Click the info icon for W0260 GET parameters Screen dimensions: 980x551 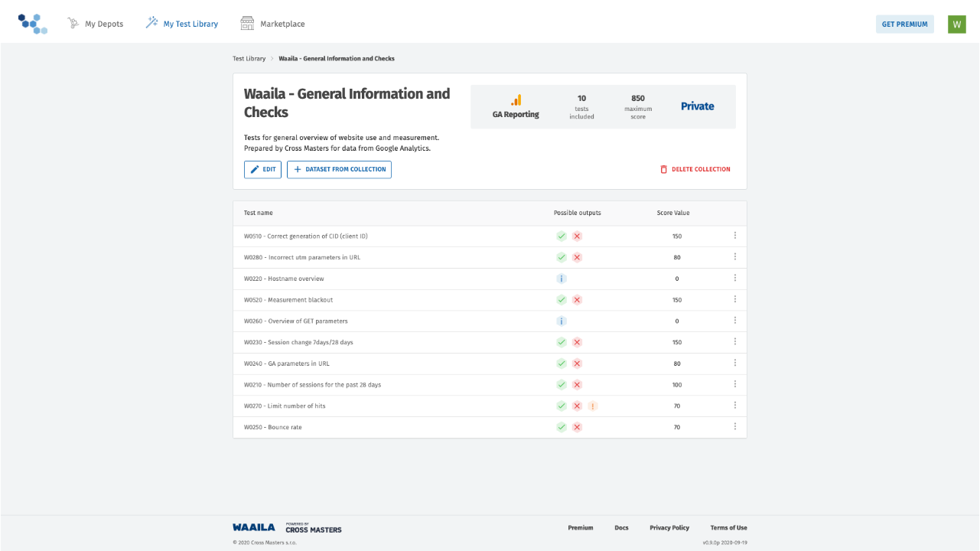pos(562,321)
